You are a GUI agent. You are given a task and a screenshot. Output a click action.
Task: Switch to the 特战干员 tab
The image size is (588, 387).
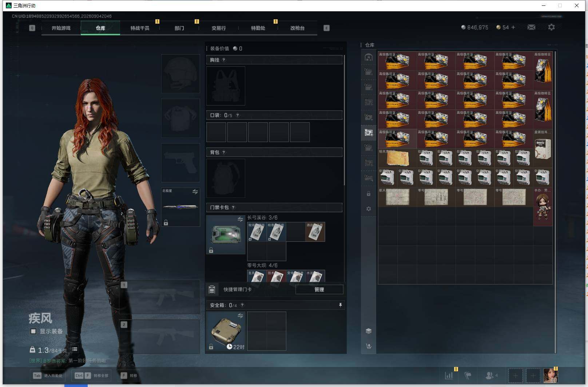pyautogui.click(x=140, y=28)
